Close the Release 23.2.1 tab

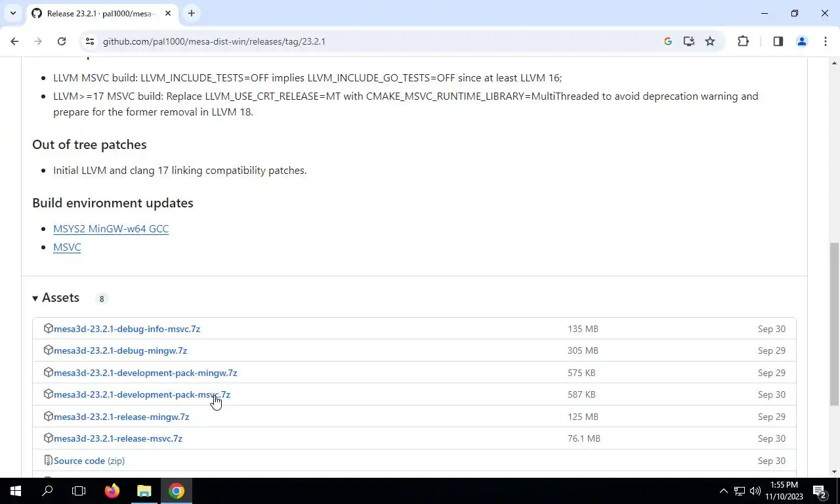pos(168,13)
